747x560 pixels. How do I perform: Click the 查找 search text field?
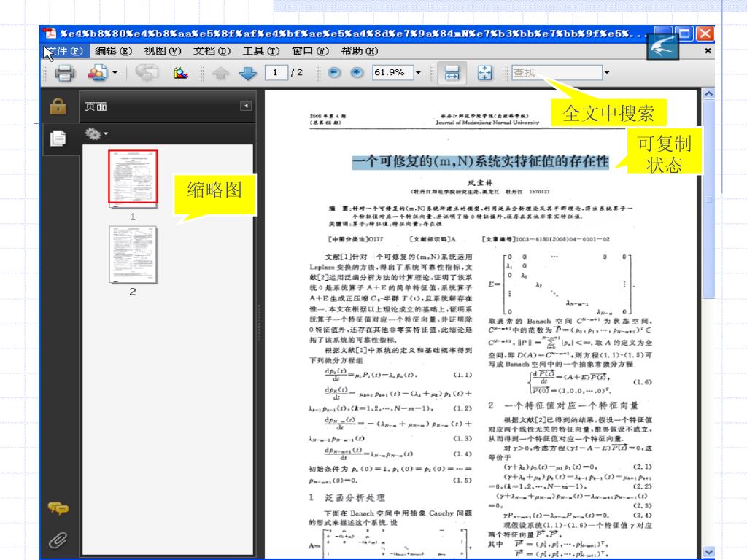[x=557, y=73]
